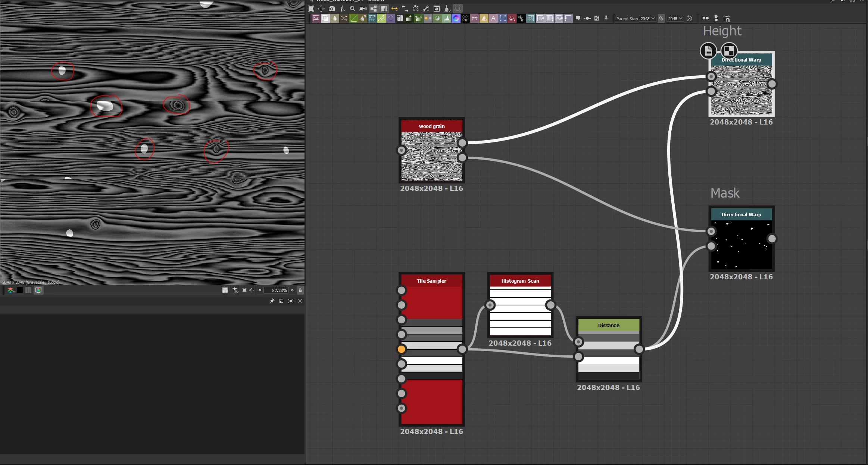Add a Blend node from toolbar
868x465 pixels.
(x=325, y=18)
